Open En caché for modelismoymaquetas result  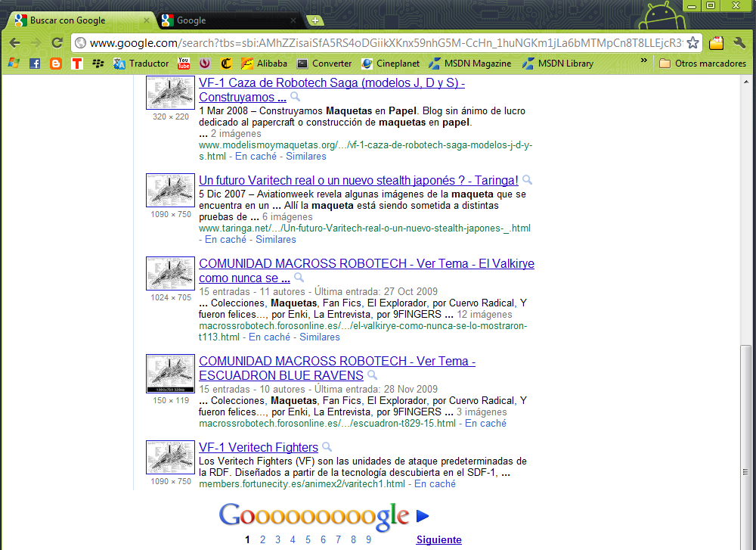[x=256, y=157]
